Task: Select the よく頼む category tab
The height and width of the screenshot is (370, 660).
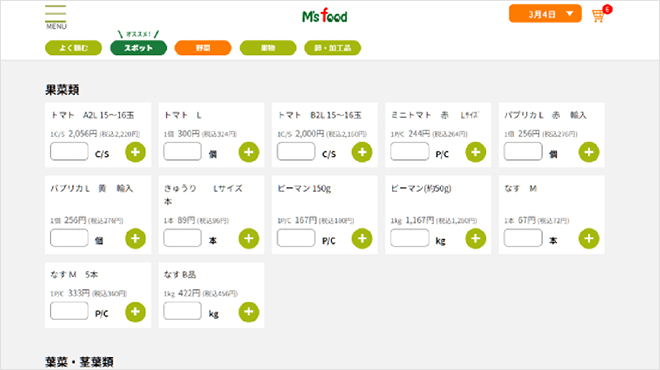Action: (73, 48)
